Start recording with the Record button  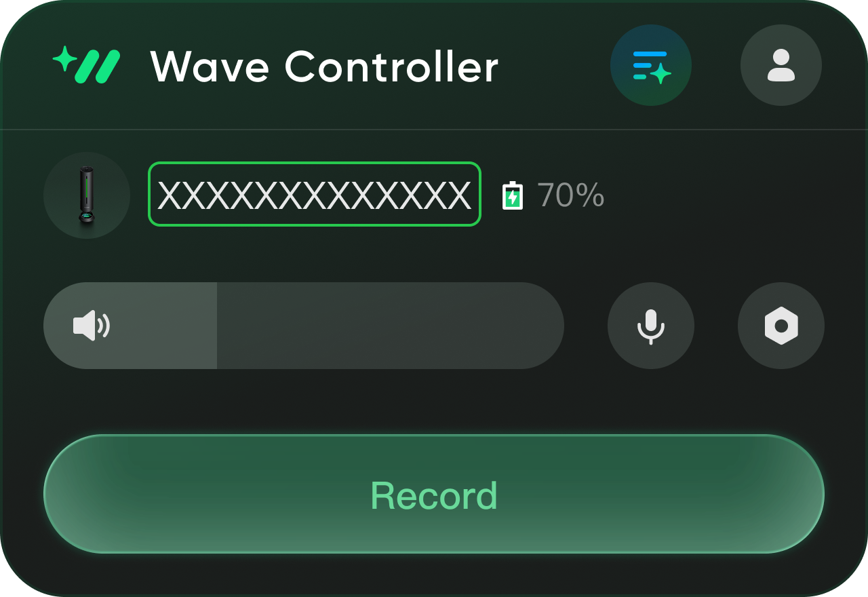(434, 494)
